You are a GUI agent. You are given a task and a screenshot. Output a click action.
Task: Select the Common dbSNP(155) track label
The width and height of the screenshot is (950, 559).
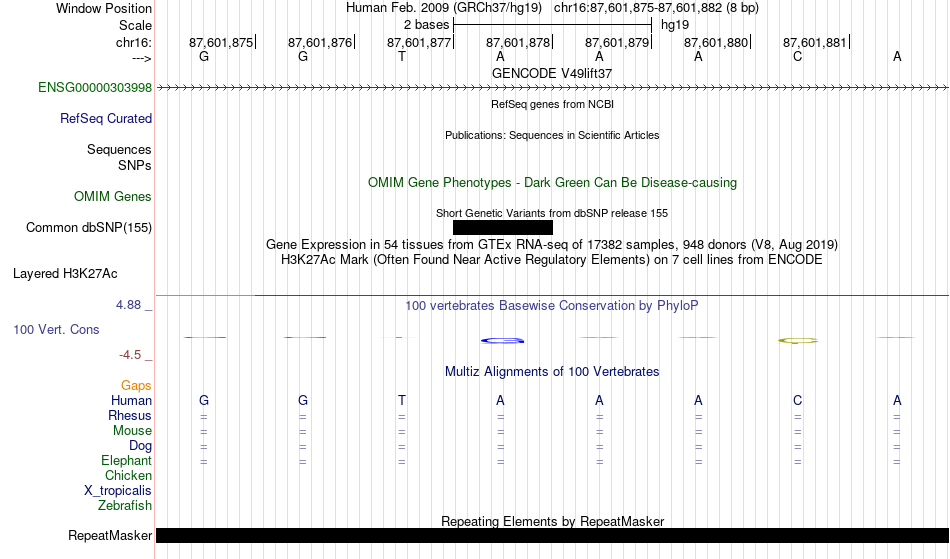point(89,228)
